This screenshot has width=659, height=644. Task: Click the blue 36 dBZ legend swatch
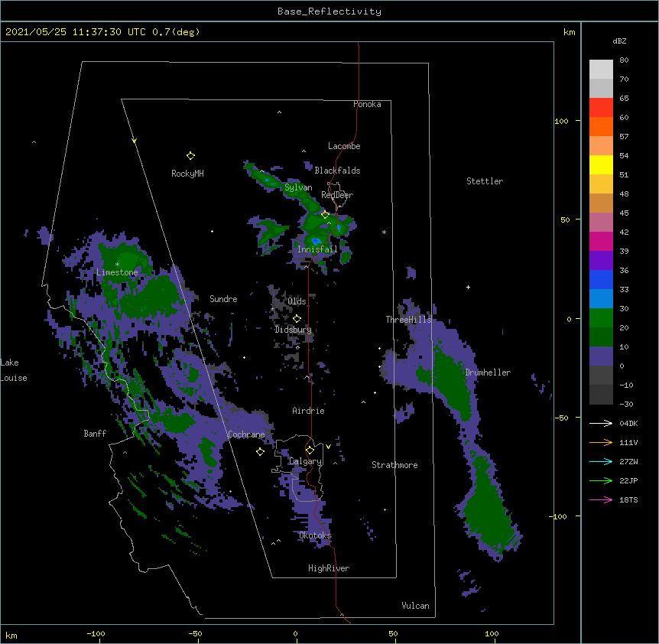coord(601,279)
